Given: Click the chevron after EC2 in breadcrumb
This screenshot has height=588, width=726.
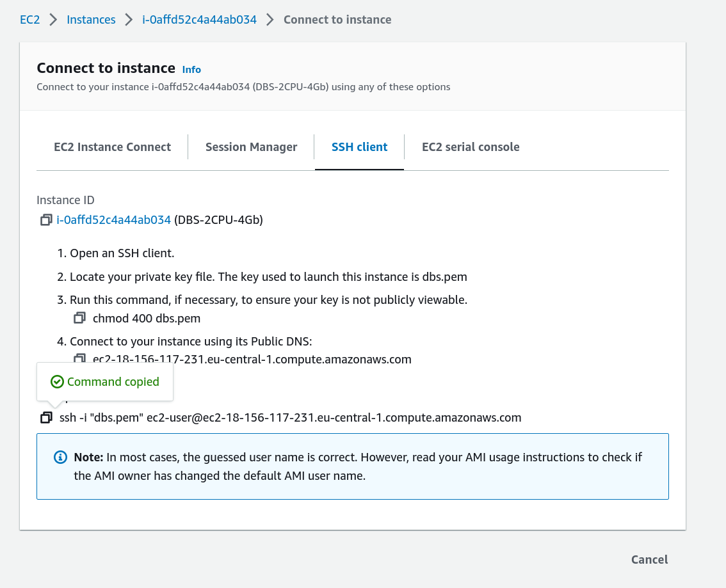Looking at the screenshot, I should (x=53, y=20).
